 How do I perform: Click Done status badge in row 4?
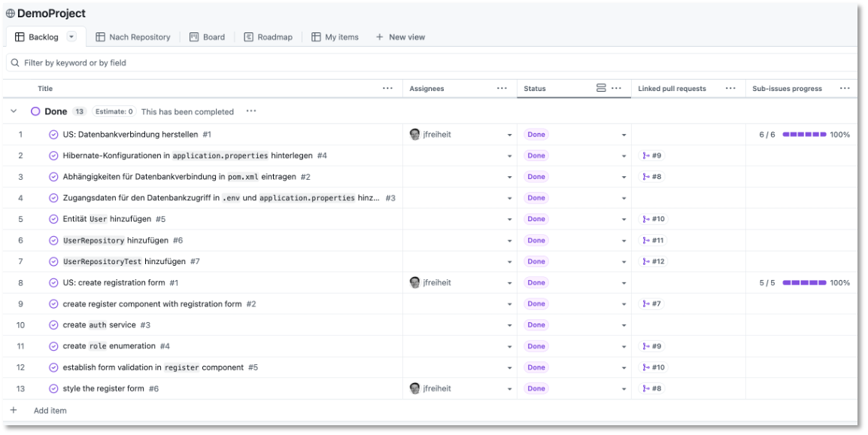[536, 198]
